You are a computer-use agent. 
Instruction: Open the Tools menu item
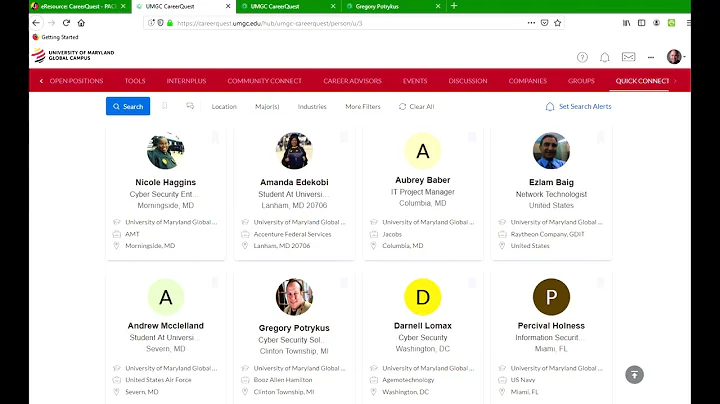[135, 81]
